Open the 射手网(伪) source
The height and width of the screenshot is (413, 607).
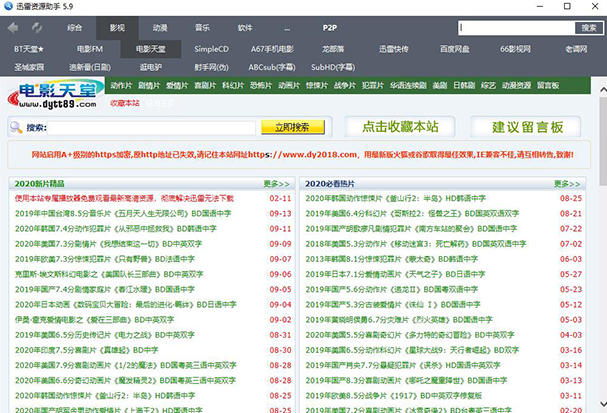(x=211, y=67)
